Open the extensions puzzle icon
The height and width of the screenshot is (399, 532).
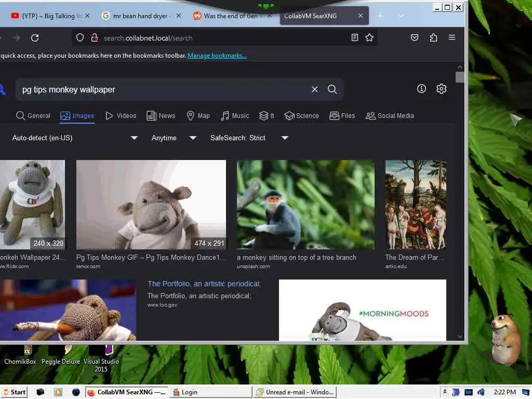coord(433,37)
